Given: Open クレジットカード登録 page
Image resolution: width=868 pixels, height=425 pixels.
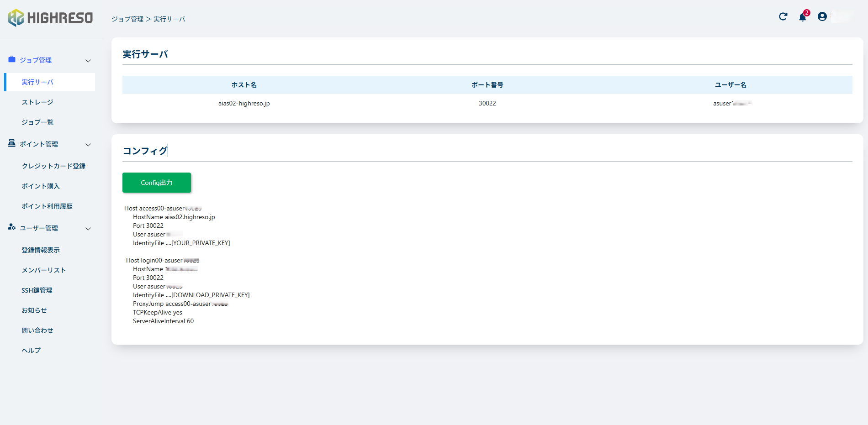Looking at the screenshot, I should [53, 166].
